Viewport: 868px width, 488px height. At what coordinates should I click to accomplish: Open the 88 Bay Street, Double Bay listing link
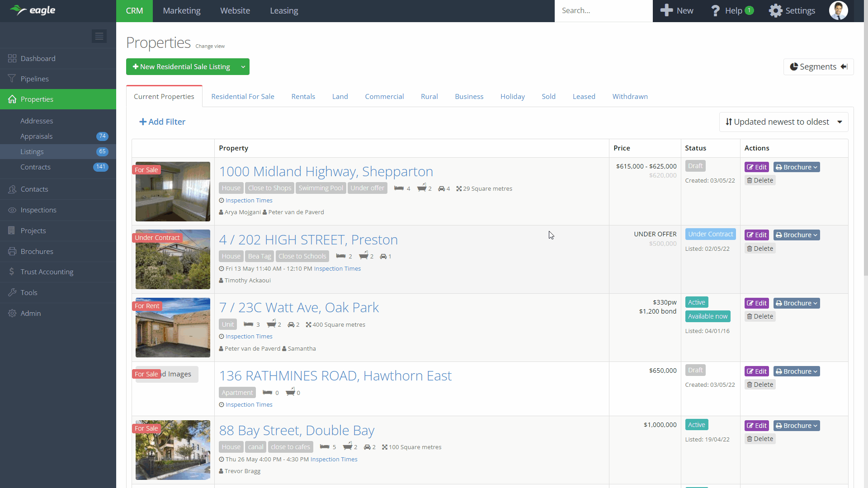point(297,430)
